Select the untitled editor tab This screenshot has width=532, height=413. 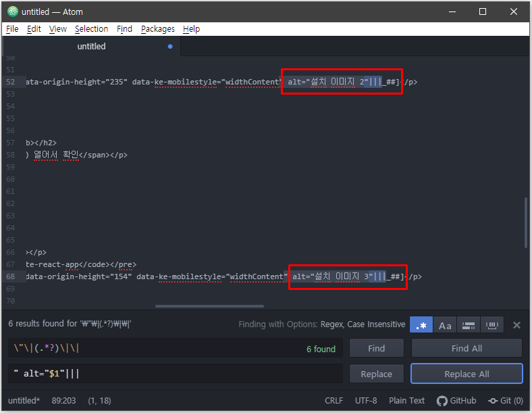point(91,46)
